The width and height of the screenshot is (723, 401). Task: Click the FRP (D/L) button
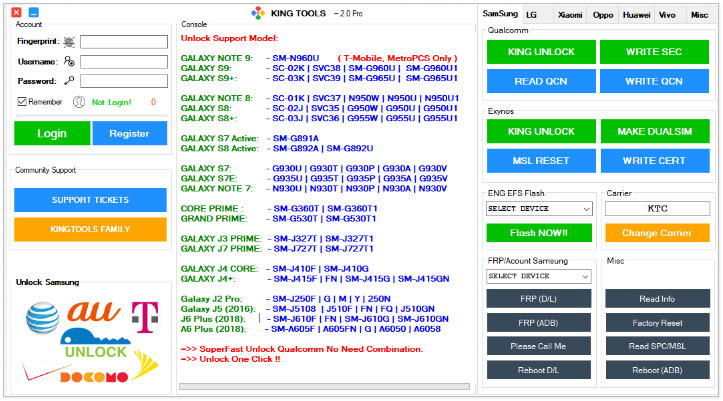coord(539,299)
